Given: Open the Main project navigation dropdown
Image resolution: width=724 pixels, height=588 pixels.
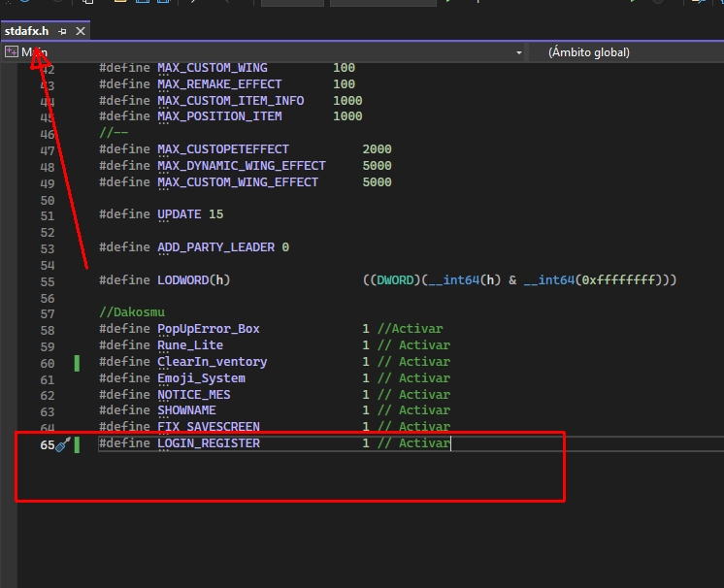Looking at the screenshot, I should point(264,52).
